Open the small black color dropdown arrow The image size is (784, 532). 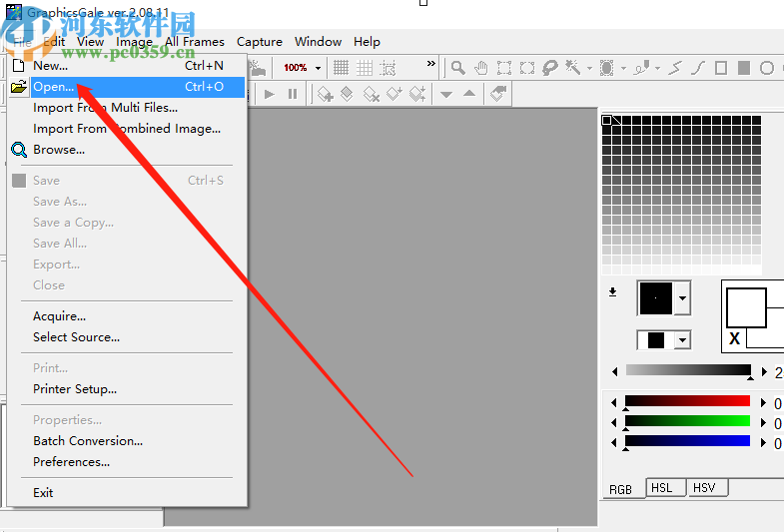pyautogui.click(x=682, y=340)
